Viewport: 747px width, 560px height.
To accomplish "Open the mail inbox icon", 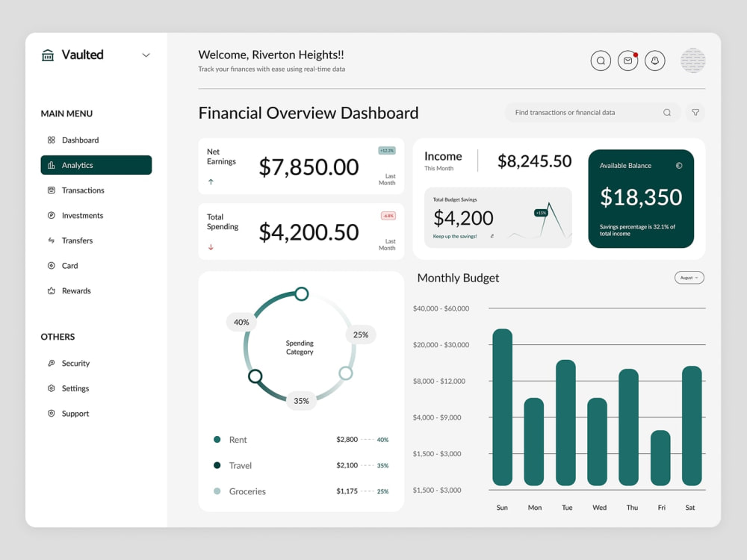I will (628, 61).
